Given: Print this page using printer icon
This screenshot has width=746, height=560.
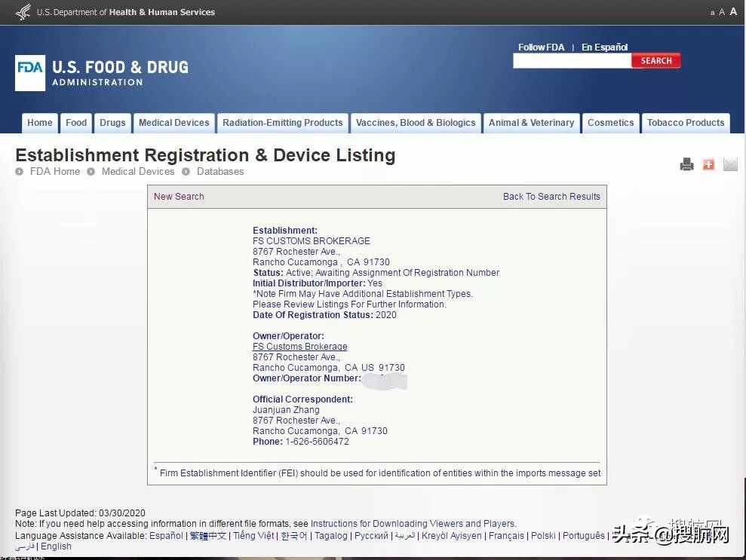Looking at the screenshot, I should click(686, 164).
